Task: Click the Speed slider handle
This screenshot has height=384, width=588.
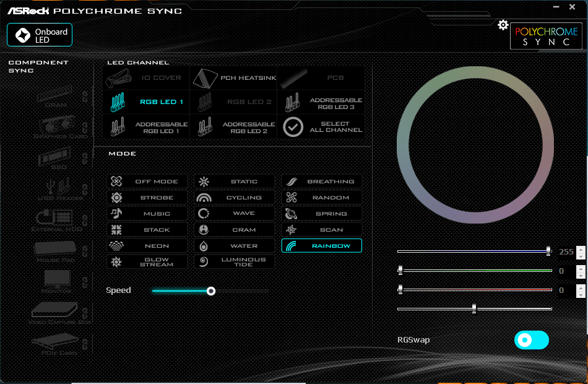Action: [211, 291]
